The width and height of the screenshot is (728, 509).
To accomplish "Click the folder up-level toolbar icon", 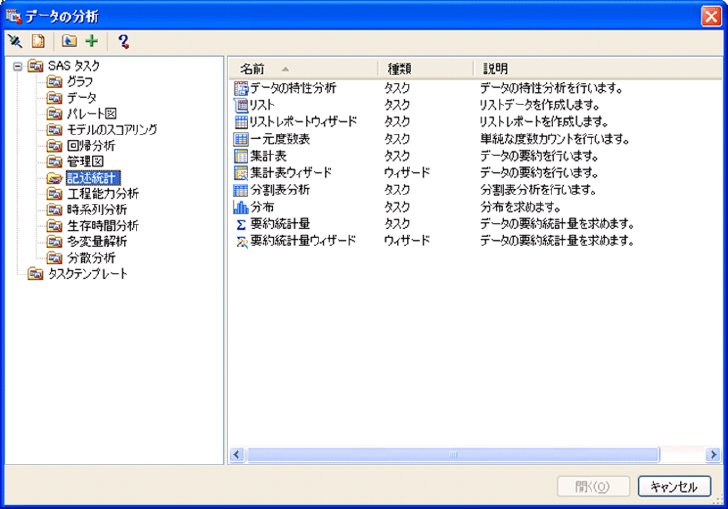I will pos(69,41).
